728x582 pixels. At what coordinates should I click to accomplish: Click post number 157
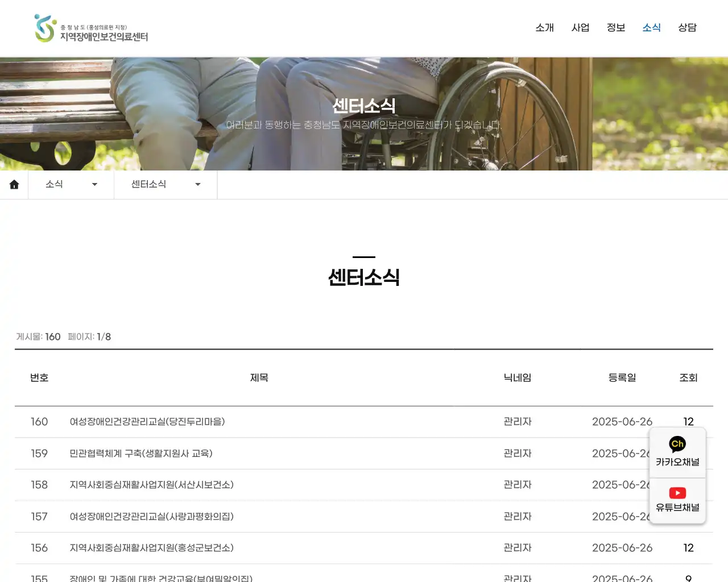click(39, 517)
